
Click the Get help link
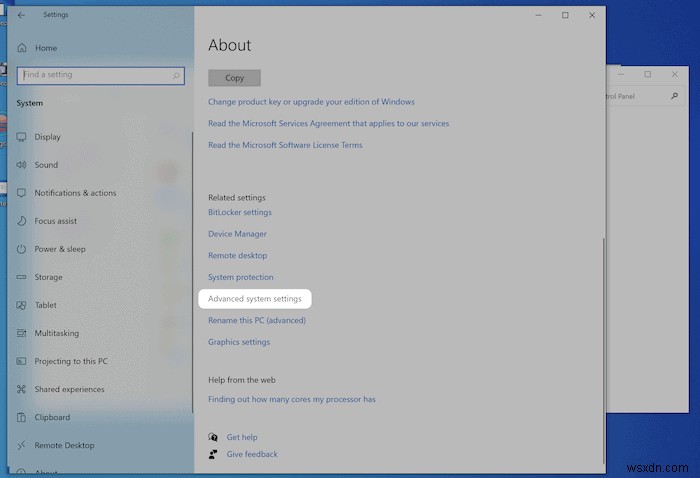click(x=242, y=437)
